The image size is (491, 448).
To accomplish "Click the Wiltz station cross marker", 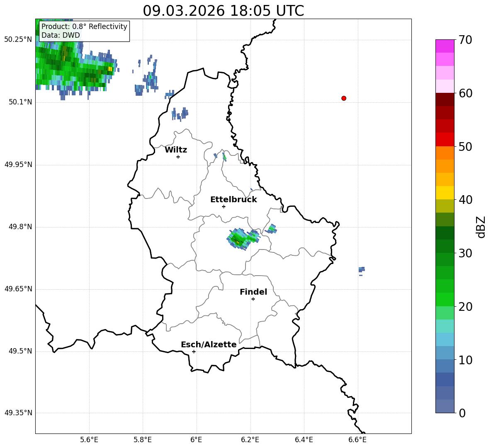I will [178, 157].
